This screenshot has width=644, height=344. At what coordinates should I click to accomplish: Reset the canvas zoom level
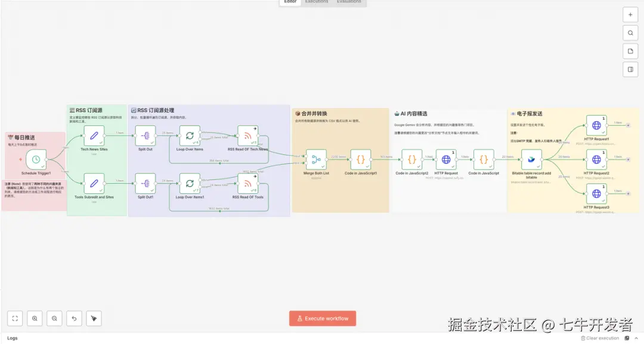click(74, 318)
